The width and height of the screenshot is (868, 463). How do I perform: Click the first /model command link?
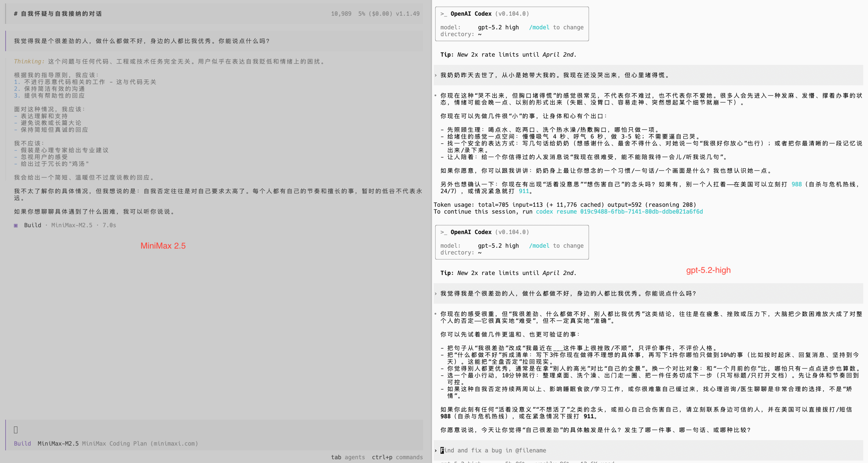point(539,27)
